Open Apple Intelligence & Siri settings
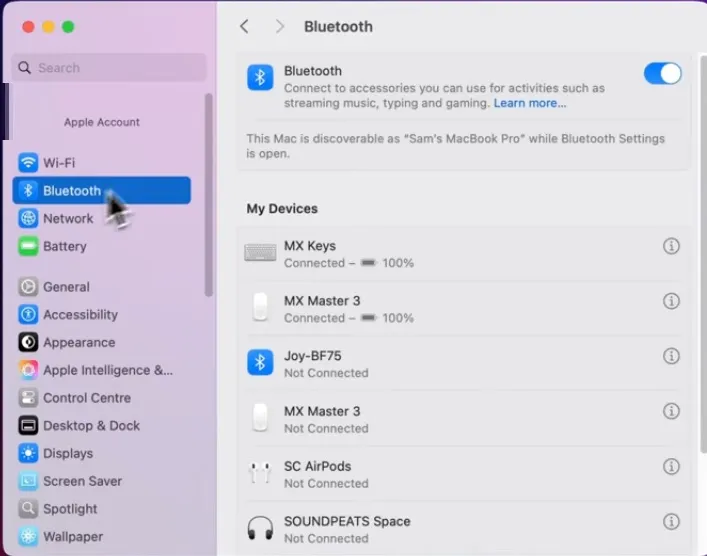Screen dimensions: 707x556 tap(101, 370)
